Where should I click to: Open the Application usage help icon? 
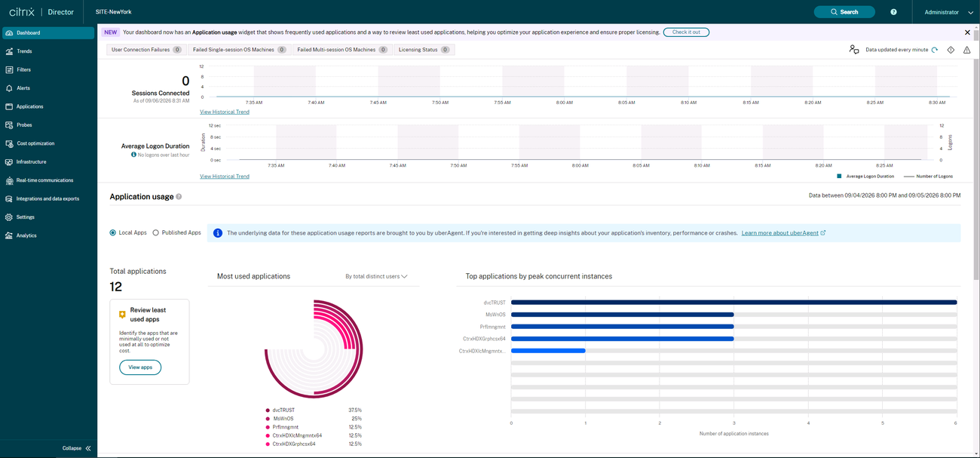pyautogui.click(x=179, y=197)
